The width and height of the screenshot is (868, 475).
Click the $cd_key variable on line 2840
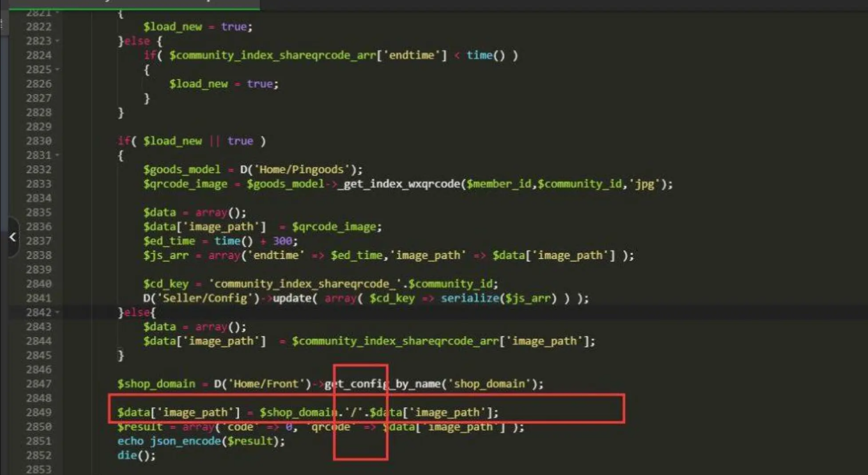click(x=166, y=284)
